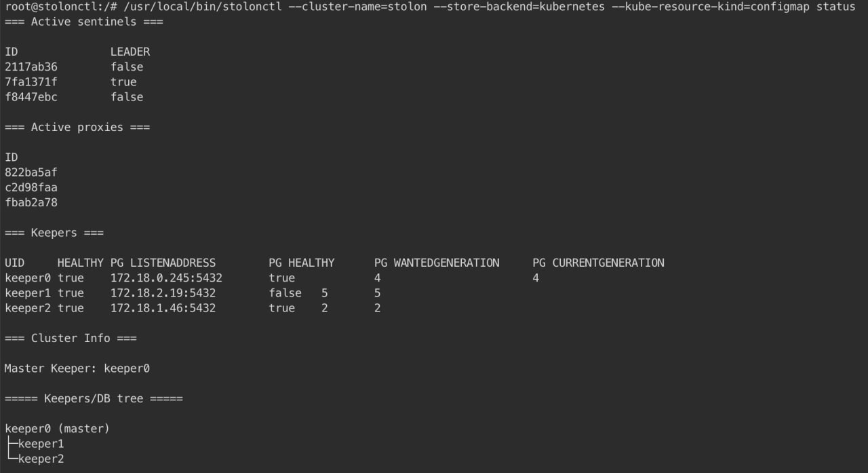The width and height of the screenshot is (868, 473).
Task: Select proxy ID 822ba5af
Action: [31, 172]
